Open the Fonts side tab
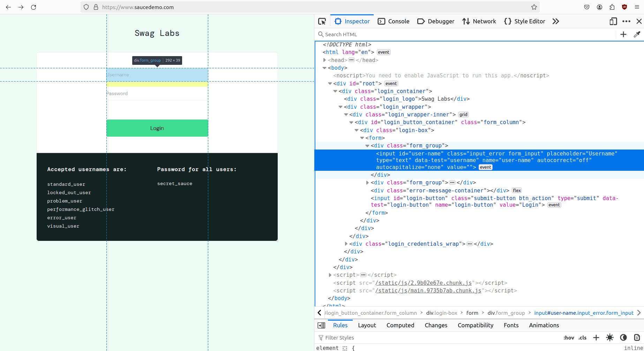Screen dimensions: 644x351 511,325
